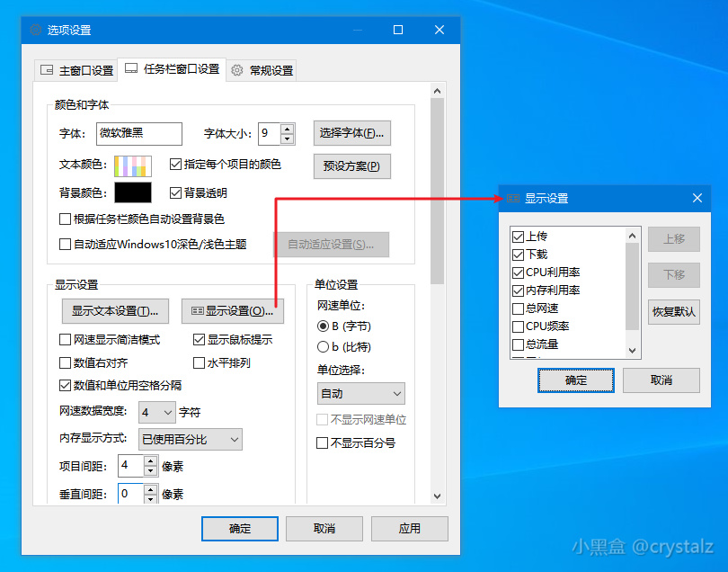Decrease 项目间距 with down arrow
The height and width of the screenshot is (572, 728).
point(150,471)
